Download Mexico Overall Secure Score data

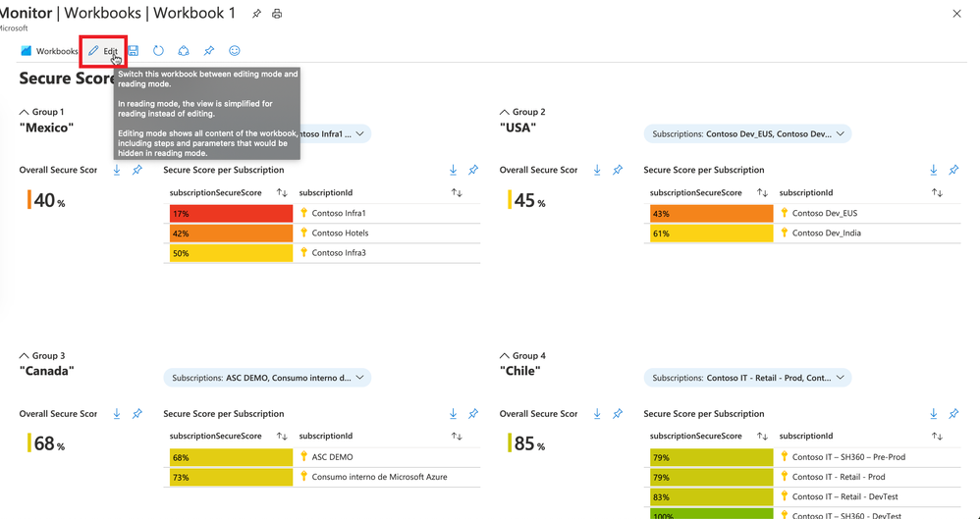click(x=117, y=170)
